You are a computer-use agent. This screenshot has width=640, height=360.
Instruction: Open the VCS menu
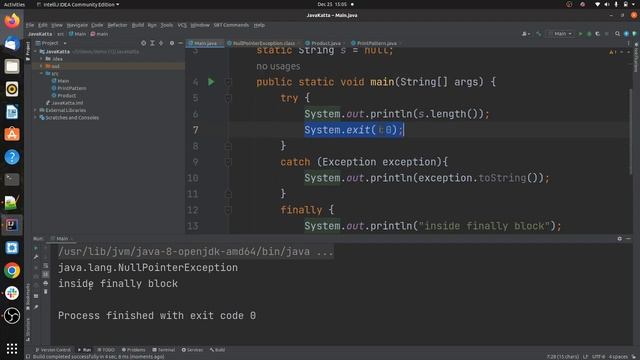click(182, 25)
